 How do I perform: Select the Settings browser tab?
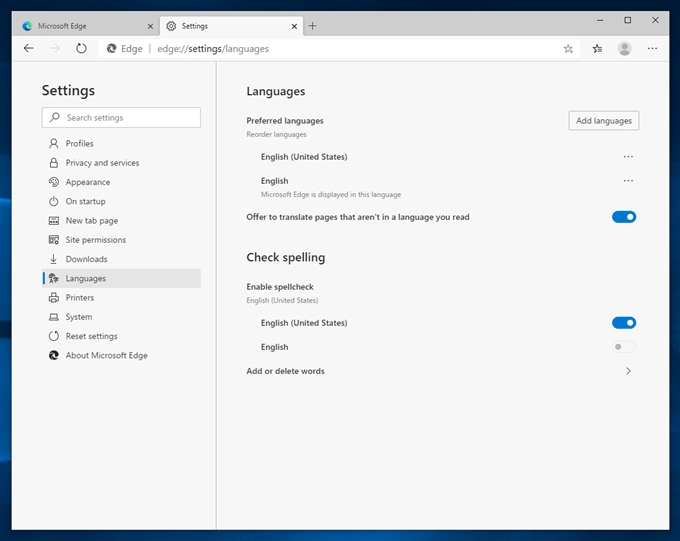tap(232, 26)
